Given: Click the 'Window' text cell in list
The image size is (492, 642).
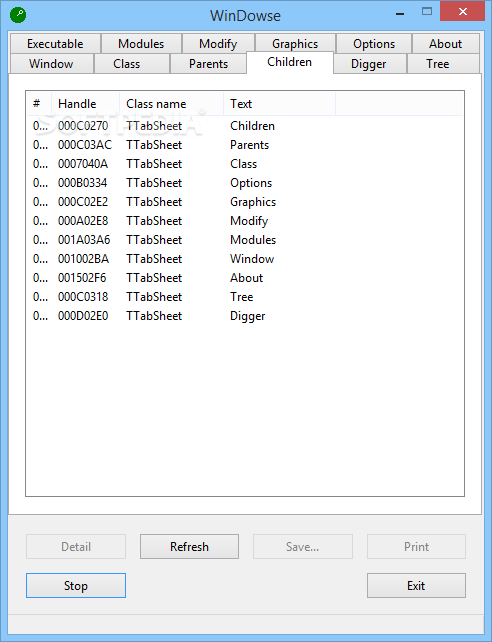Looking at the screenshot, I should pos(252,259).
